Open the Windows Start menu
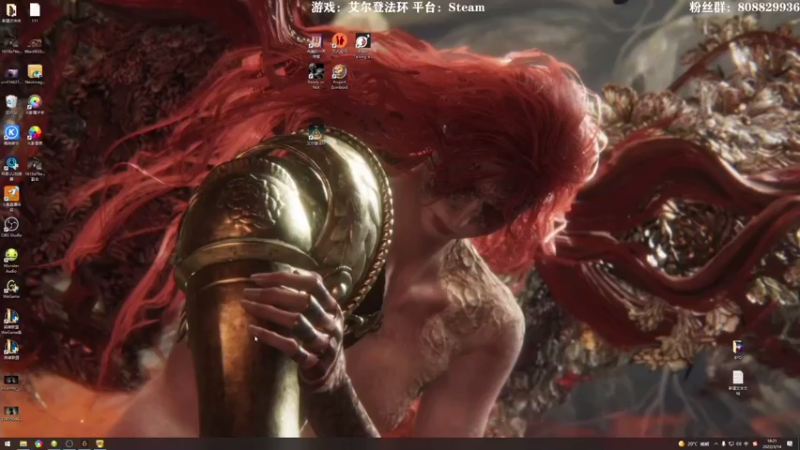800x450 pixels. (7, 444)
